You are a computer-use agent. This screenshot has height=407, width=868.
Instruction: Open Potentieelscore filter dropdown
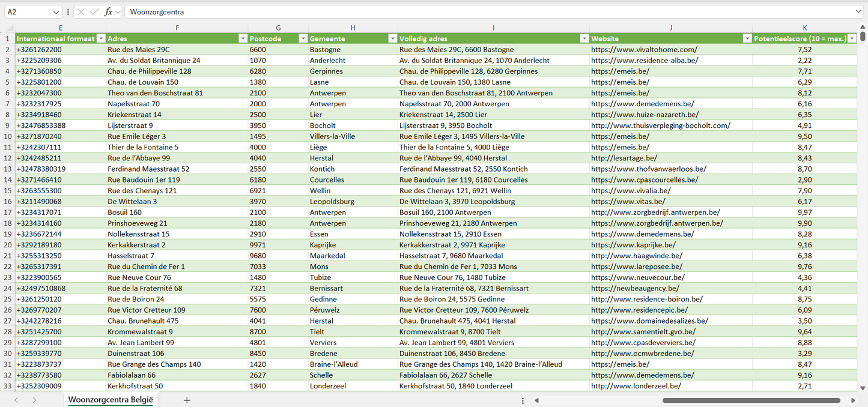pyautogui.click(x=852, y=38)
